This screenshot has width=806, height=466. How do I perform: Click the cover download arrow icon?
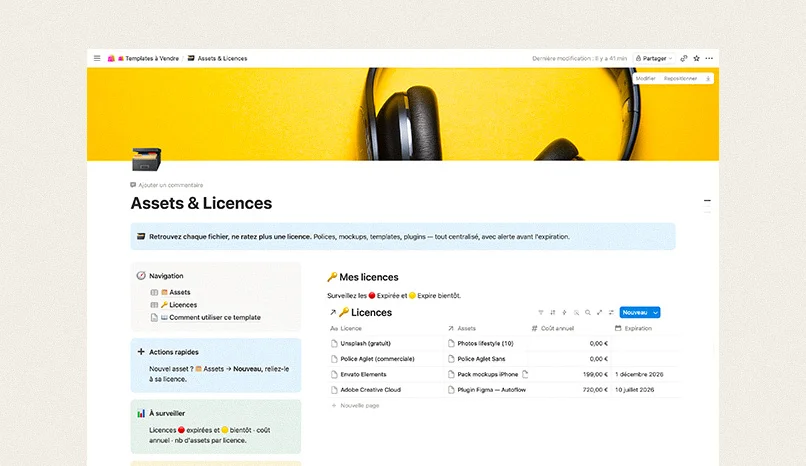pyautogui.click(x=708, y=79)
